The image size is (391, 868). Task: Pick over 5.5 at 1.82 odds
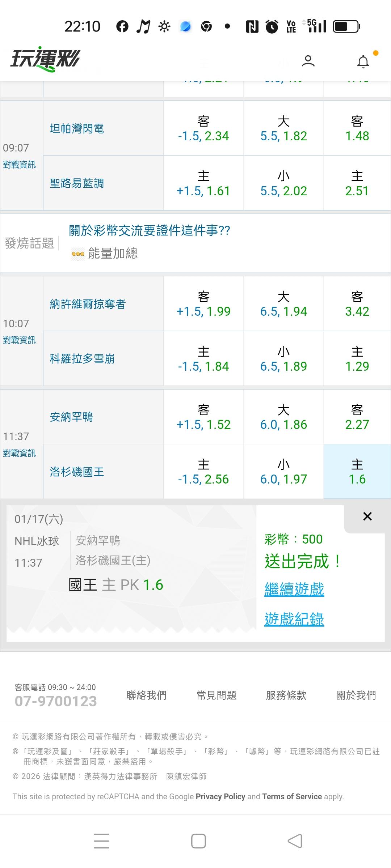[x=283, y=128]
